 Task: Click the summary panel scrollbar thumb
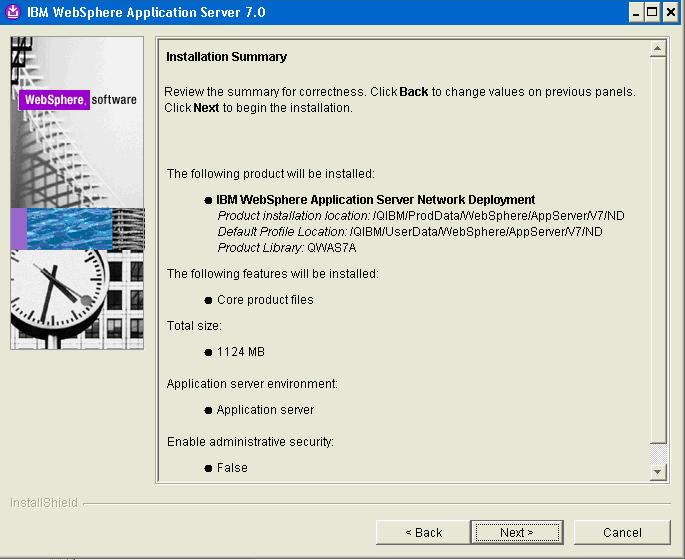coord(657,249)
